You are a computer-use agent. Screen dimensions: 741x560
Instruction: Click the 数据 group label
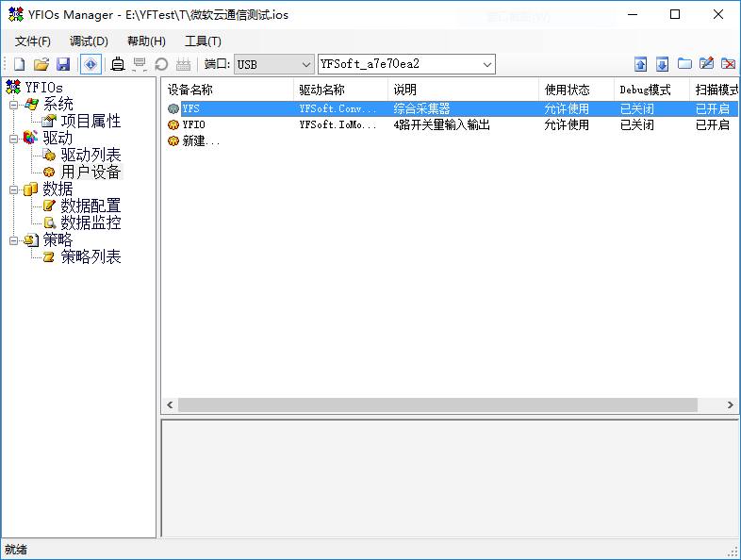[58, 189]
